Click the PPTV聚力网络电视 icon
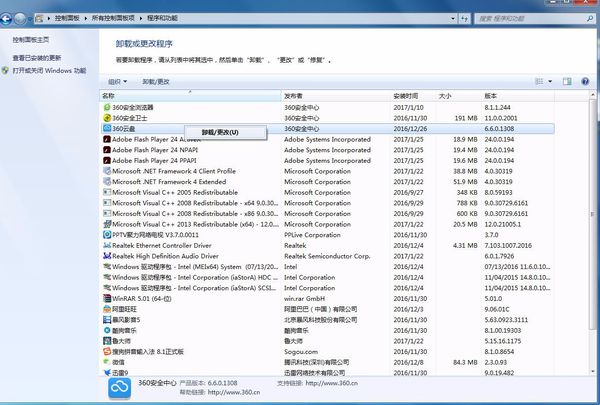The width and height of the screenshot is (600, 405). tap(107, 235)
